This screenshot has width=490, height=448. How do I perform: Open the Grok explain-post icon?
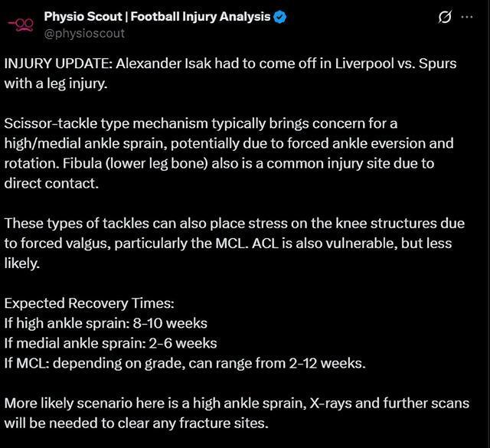(x=444, y=17)
